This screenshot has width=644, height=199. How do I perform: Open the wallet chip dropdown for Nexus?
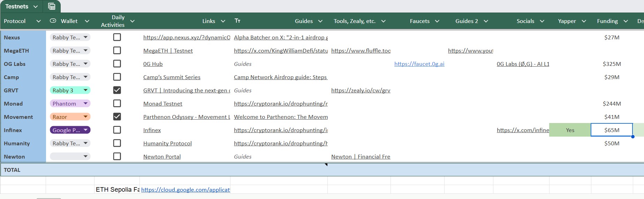click(70, 37)
